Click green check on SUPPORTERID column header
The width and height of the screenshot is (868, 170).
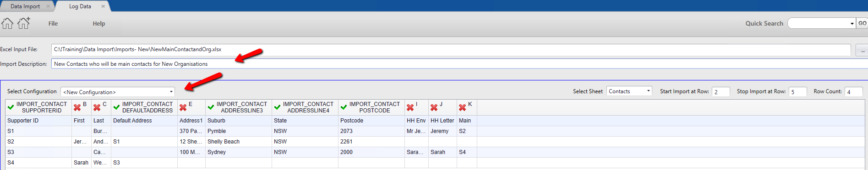(x=11, y=107)
